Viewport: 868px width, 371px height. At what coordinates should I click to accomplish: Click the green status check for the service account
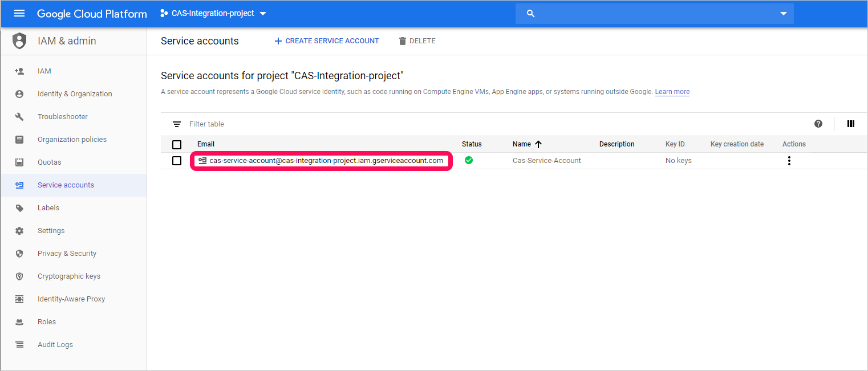pos(469,160)
